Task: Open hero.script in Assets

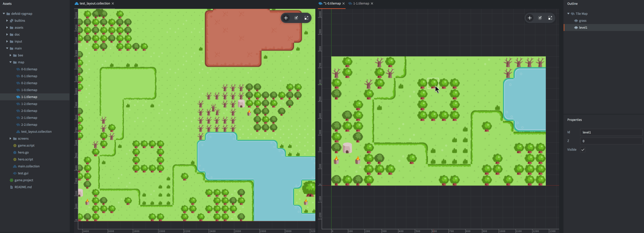Action: [25, 159]
